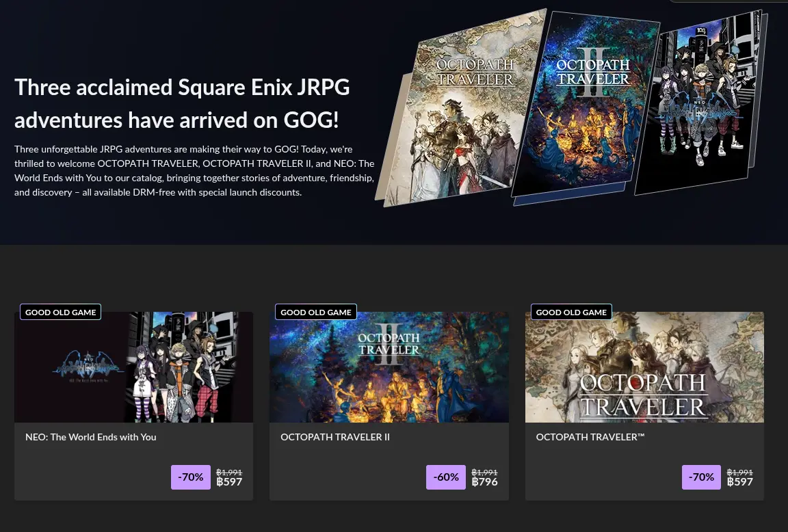Image resolution: width=788 pixels, height=532 pixels.
Task: Click the OCTOPATH TRAVELER II title
Action: [334, 437]
